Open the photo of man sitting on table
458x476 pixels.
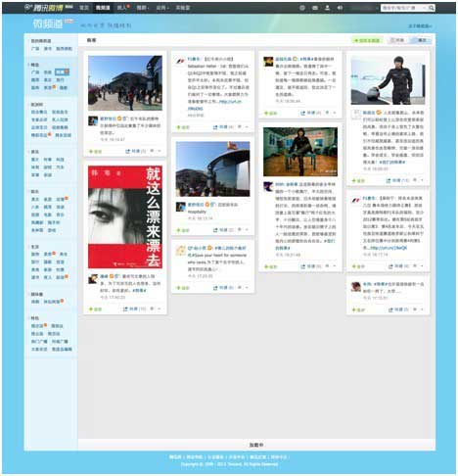[x=300, y=152]
